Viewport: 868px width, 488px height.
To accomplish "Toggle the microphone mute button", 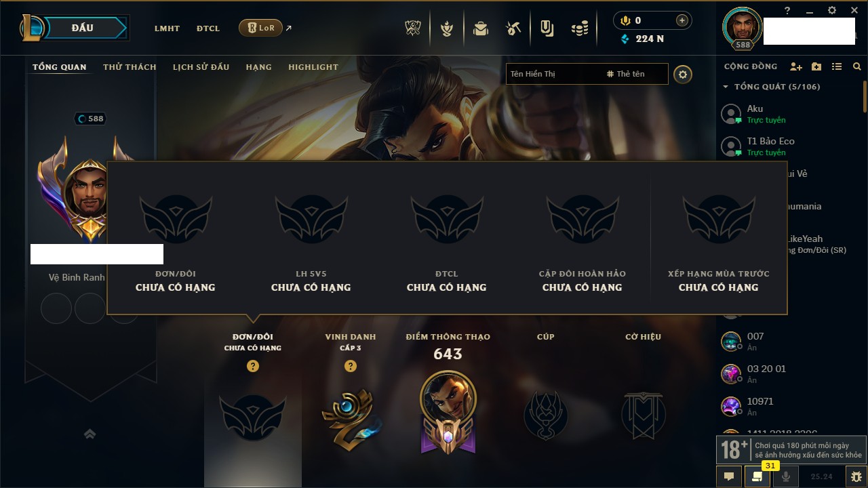I will (x=786, y=476).
